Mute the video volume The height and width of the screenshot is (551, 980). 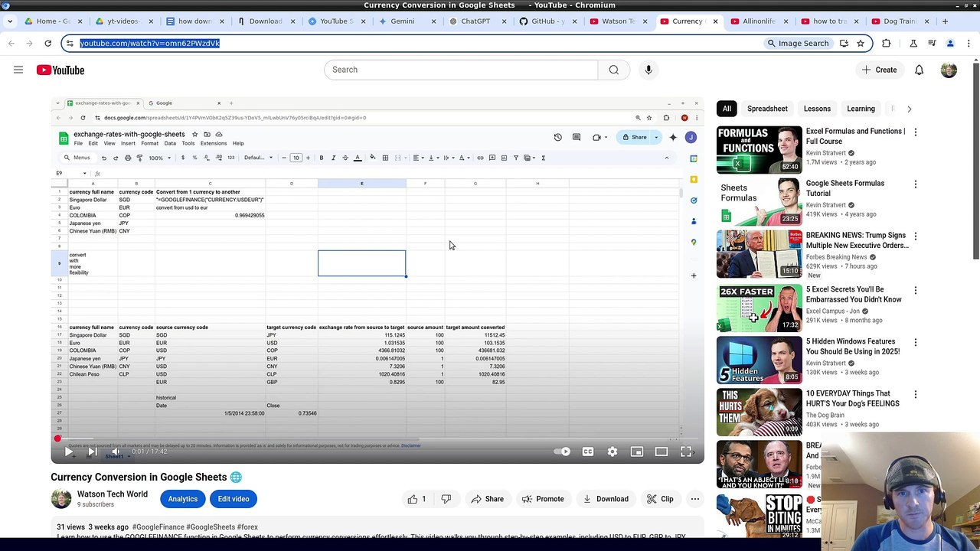115,452
